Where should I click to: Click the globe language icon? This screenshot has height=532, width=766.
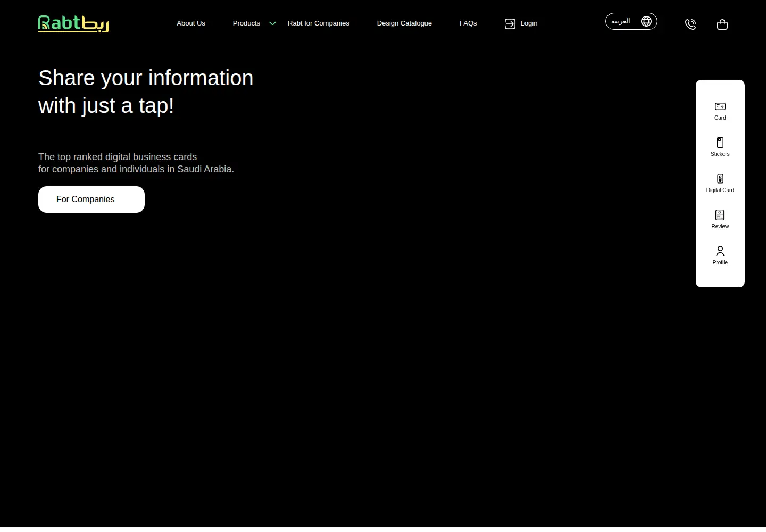tap(646, 21)
